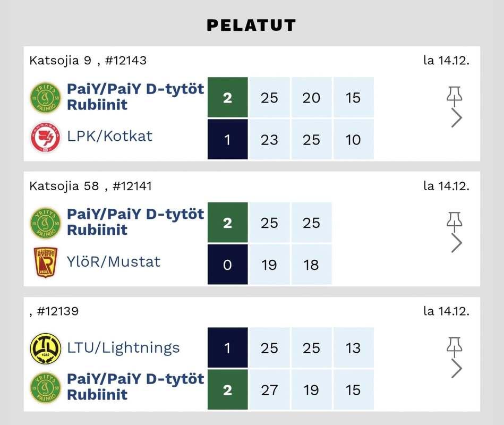Open the LPK/Kotkat team link
This screenshot has width=504, height=425.
[109, 137]
